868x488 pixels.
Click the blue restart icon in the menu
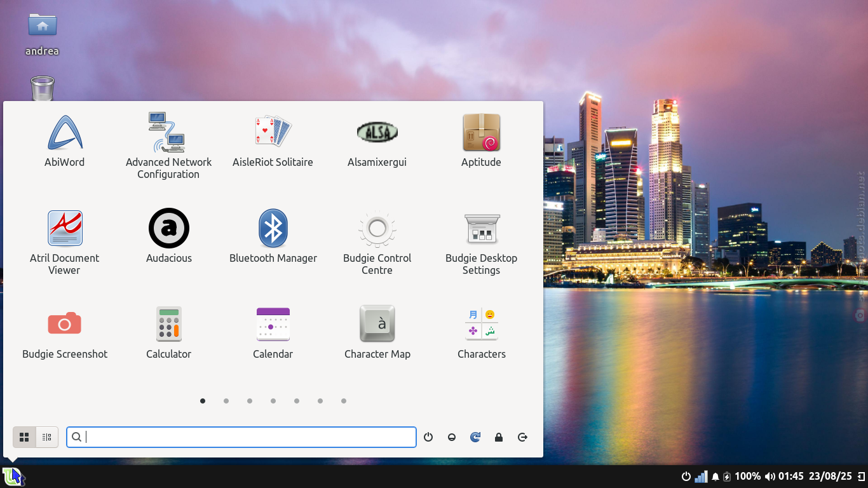[475, 437]
